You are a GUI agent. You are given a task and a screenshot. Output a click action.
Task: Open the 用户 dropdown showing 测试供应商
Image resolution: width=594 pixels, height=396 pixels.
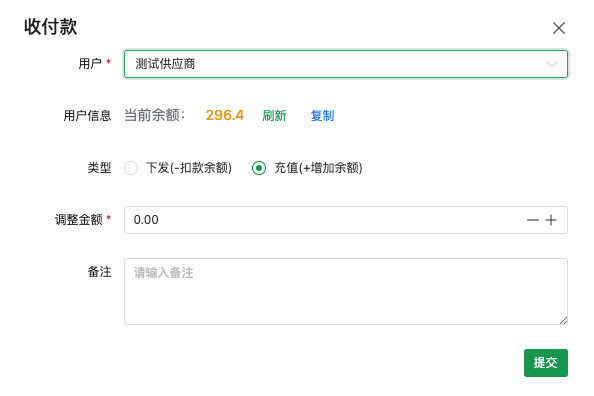[x=345, y=64]
